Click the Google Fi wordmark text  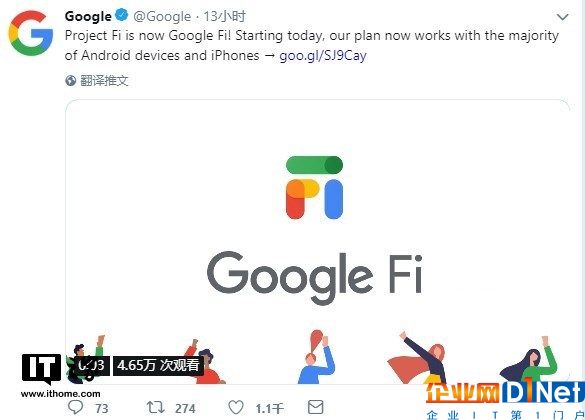[315, 278]
